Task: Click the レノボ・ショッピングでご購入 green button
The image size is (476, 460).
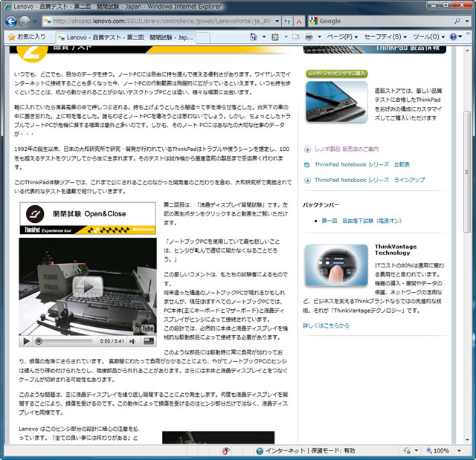Action: (x=337, y=74)
